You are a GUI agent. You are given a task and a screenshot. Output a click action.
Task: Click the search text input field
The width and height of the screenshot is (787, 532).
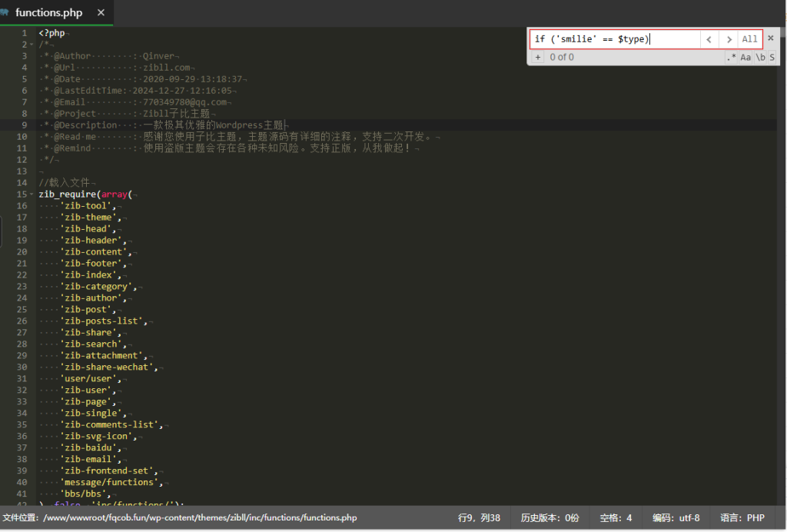[615, 39]
